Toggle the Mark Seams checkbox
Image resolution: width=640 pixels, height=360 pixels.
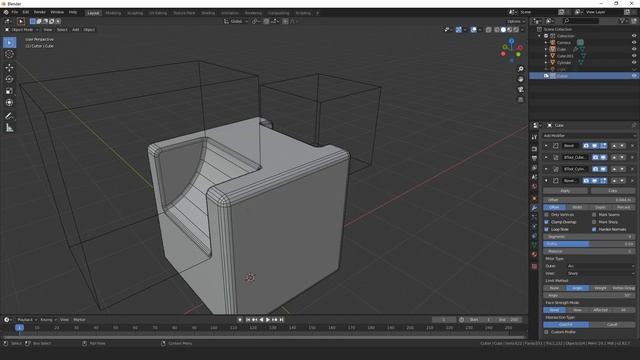(594, 215)
